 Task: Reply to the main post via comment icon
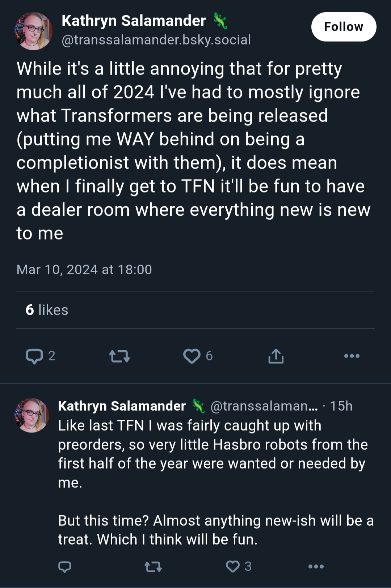click(40, 356)
